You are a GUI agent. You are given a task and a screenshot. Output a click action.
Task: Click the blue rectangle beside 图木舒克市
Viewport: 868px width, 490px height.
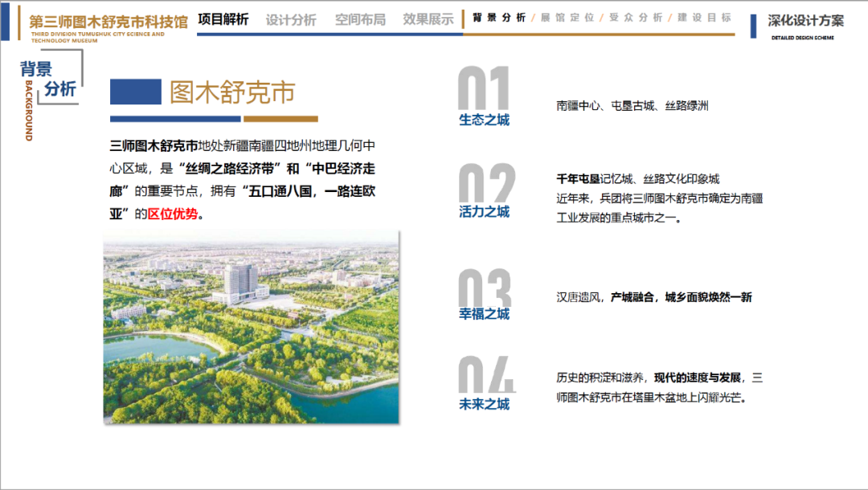pos(136,92)
